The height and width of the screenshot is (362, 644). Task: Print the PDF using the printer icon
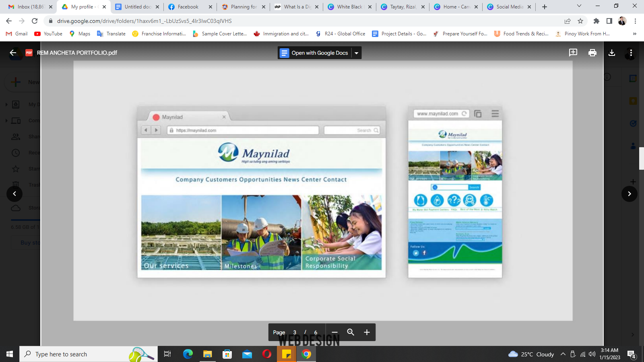(x=592, y=53)
